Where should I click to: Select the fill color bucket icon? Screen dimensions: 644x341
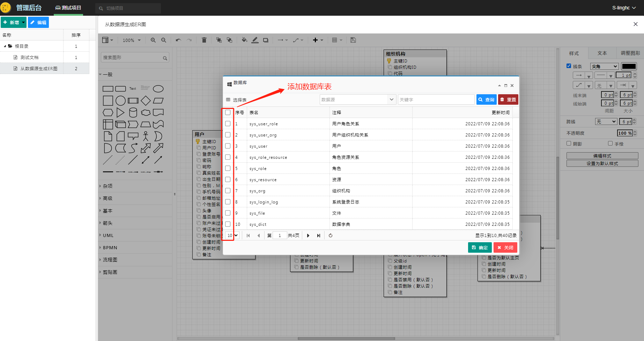[244, 40]
